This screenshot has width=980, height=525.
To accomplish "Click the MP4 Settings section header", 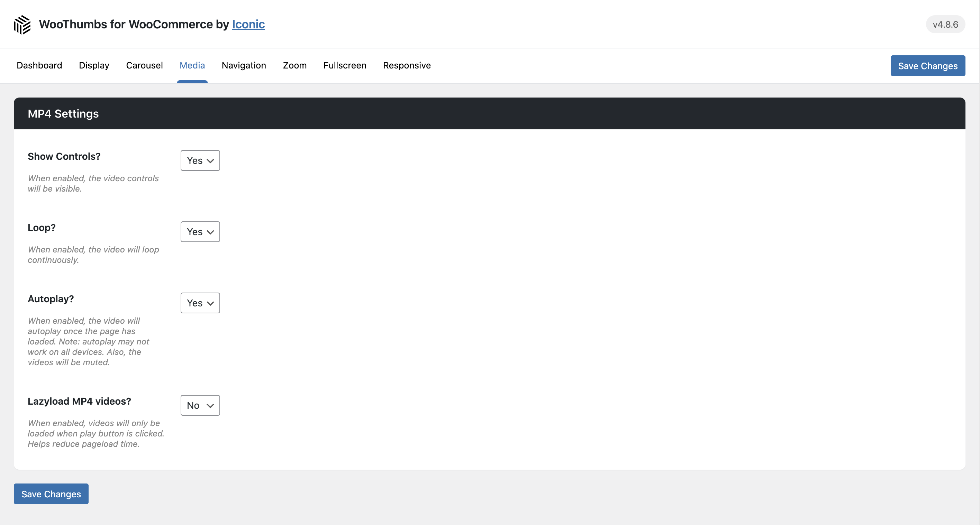I will click(x=489, y=113).
